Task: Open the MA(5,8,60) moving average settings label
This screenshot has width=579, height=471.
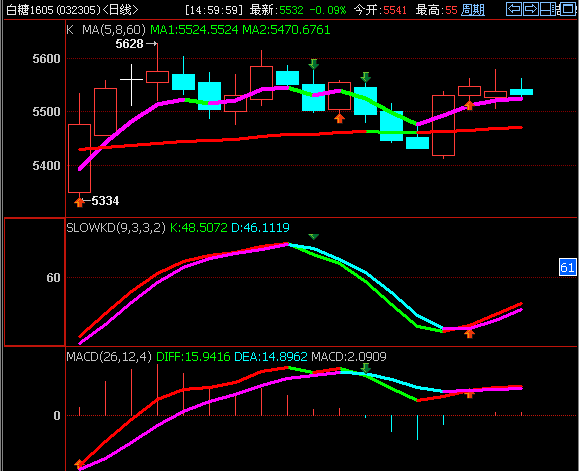Action: [x=114, y=30]
